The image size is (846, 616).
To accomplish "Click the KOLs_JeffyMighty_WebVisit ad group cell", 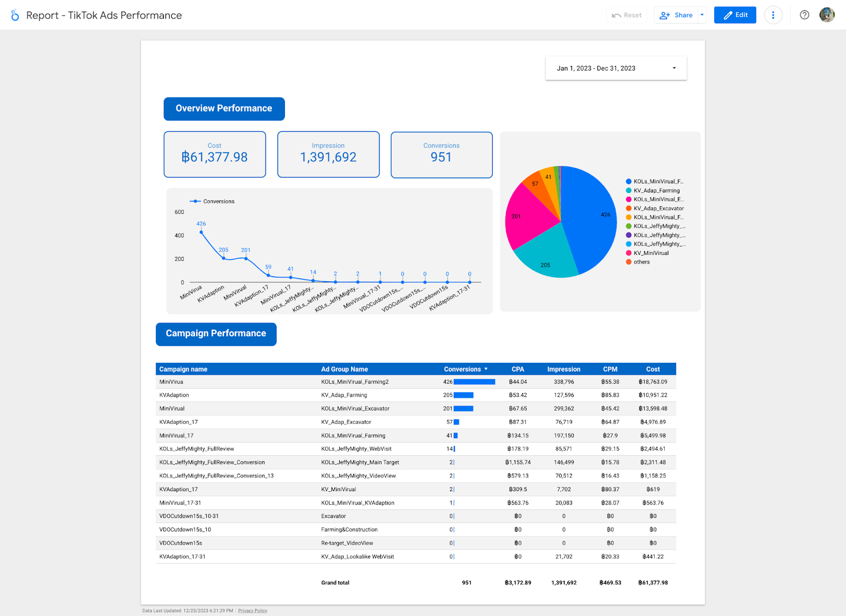I will coord(356,449).
